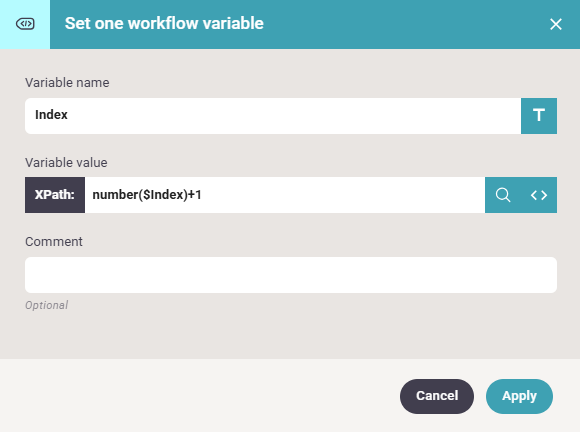Click the dark XPath: prefix badge

point(55,195)
